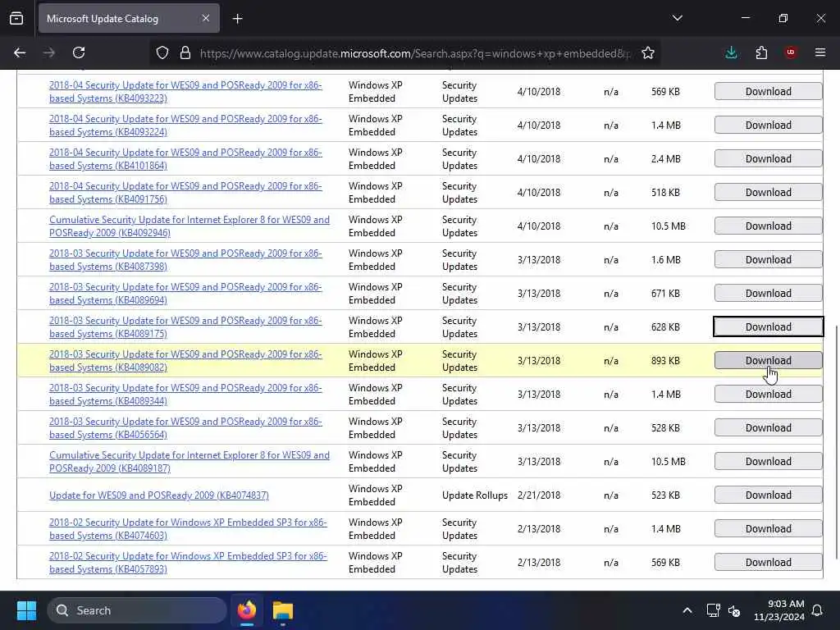The width and height of the screenshot is (840, 630).
Task: Open KB4074603 XP Embedded SP3 link
Action: pos(188,529)
